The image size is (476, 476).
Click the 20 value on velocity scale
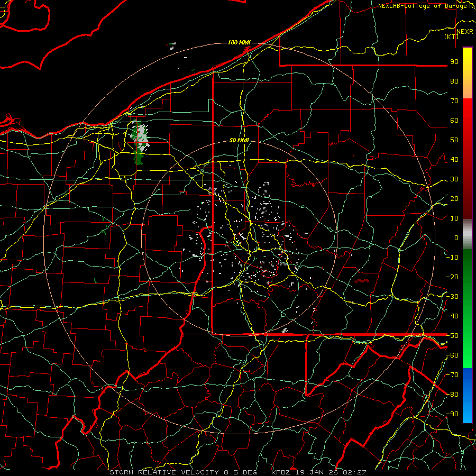tap(454, 198)
